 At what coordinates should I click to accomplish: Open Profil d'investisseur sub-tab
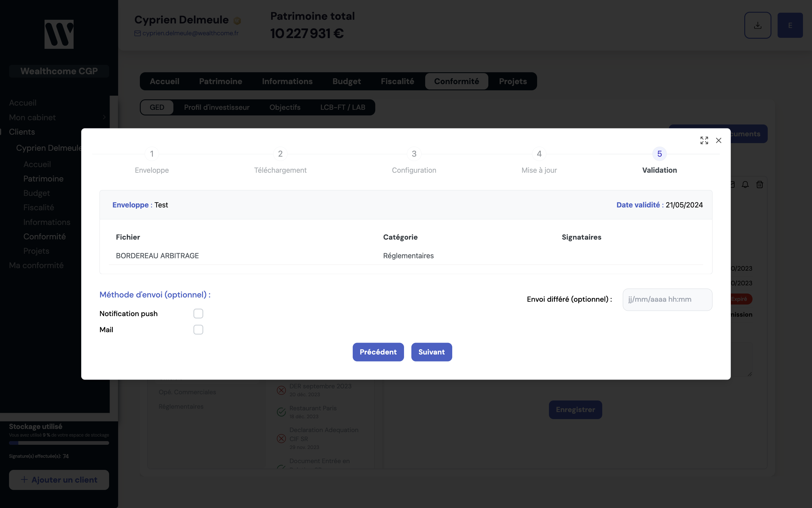click(217, 107)
